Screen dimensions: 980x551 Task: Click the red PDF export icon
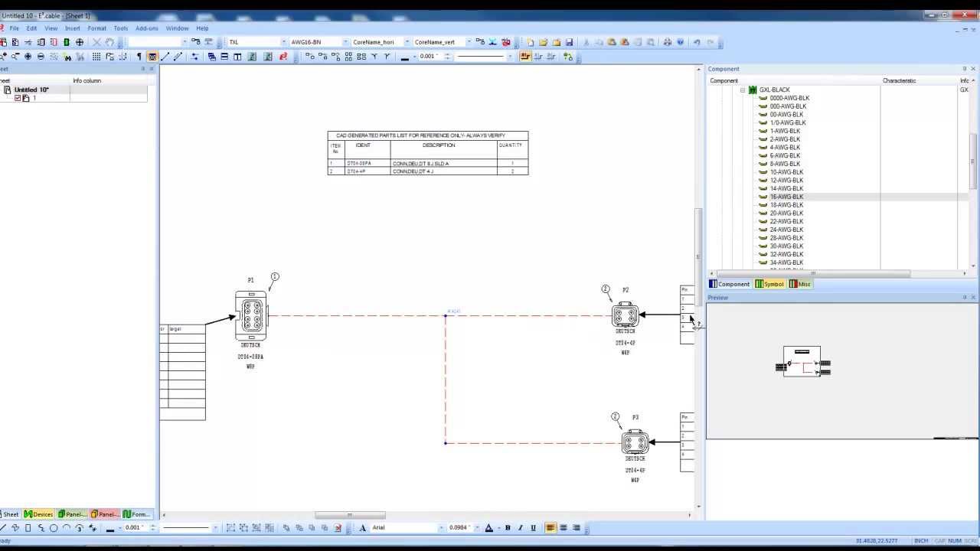click(283, 57)
